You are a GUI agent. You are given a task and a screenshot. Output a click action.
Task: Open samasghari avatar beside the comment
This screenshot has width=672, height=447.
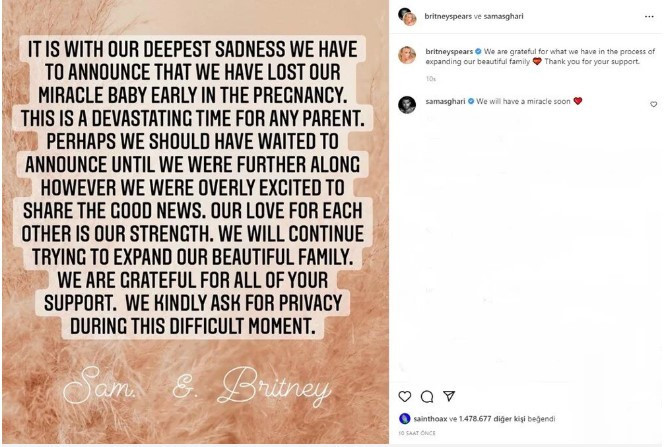[x=407, y=105]
